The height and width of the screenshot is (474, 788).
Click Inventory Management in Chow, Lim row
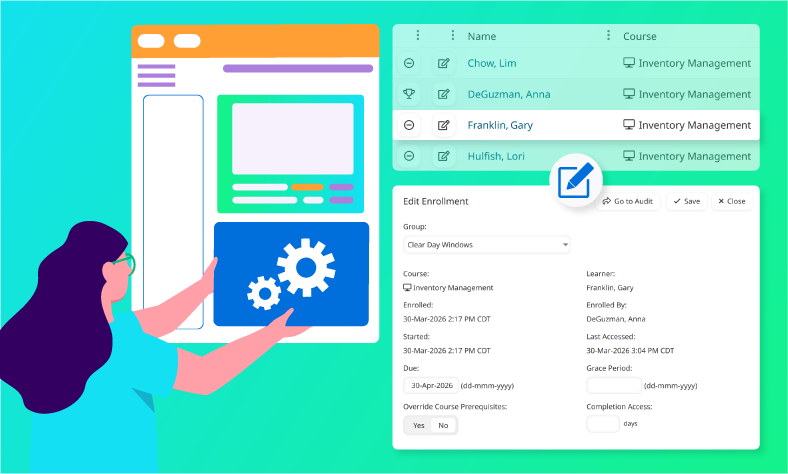[695, 63]
